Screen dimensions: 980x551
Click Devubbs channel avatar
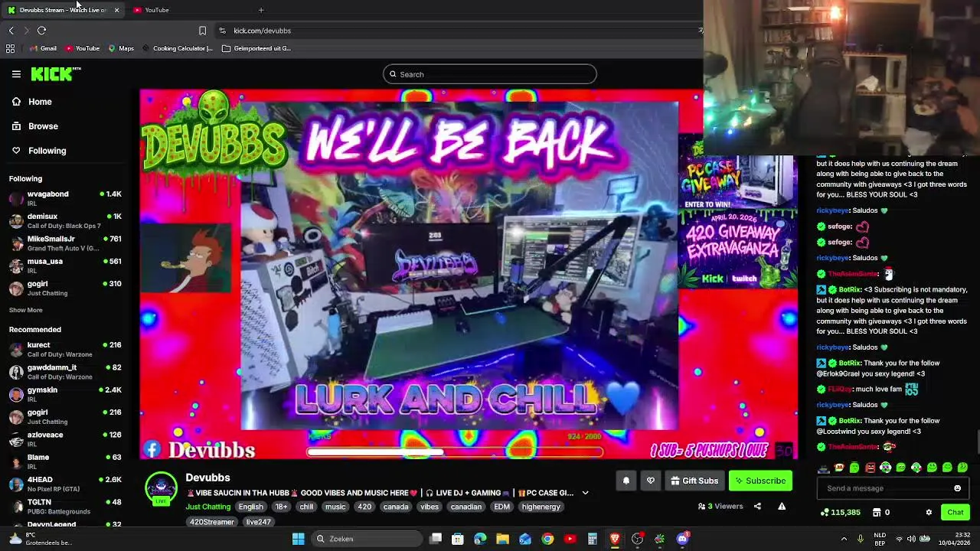click(162, 488)
